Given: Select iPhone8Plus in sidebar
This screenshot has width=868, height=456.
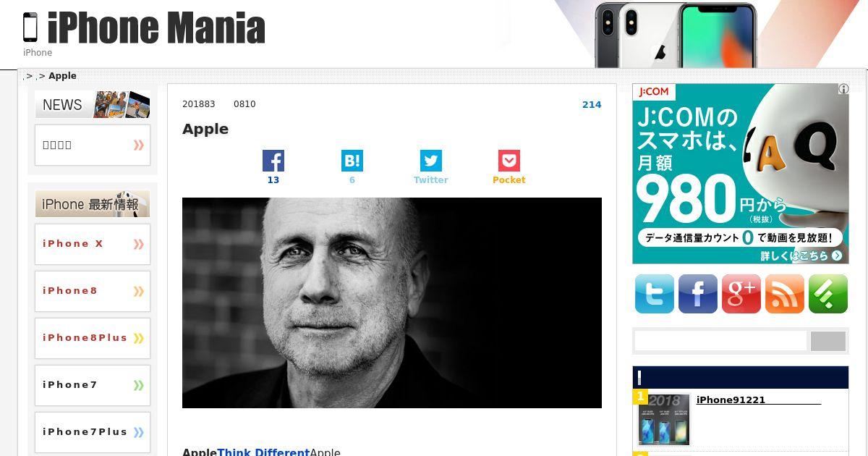Looking at the screenshot, I should click(x=93, y=338).
